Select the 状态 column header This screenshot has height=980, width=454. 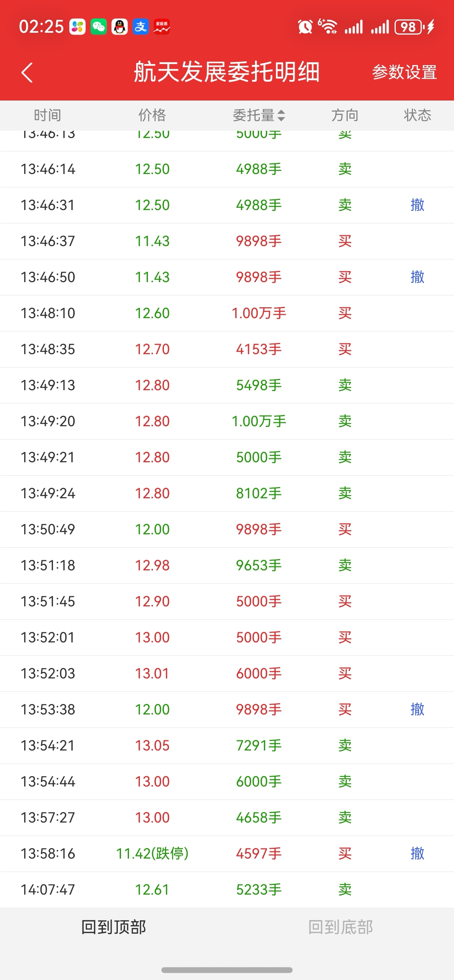[417, 115]
